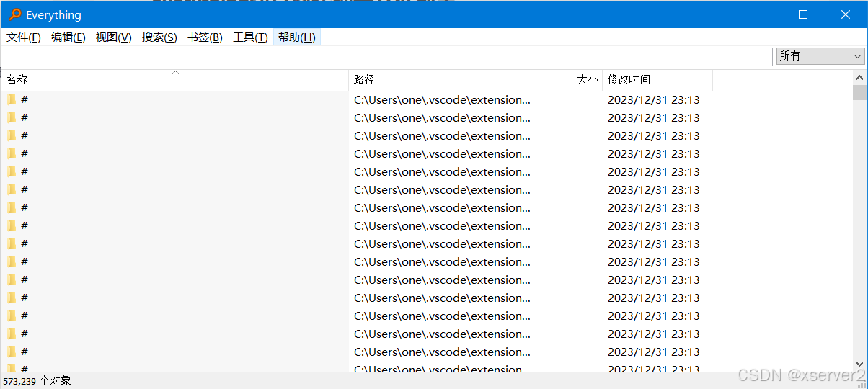The height and width of the screenshot is (389, 868).
Task: Sort results by 修改时间 column header
Action: coord(657,80)
